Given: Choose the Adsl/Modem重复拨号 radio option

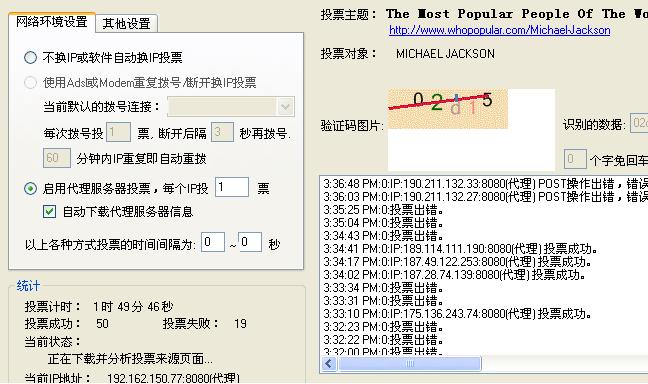Looking at the screenshot, I should coord(30,83).
